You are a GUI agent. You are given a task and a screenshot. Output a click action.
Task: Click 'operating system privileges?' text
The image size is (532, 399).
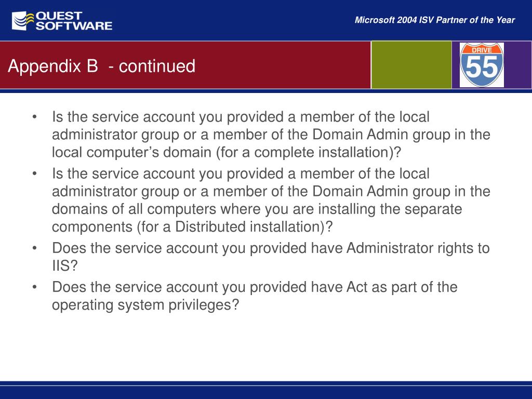tap(145, 304)
